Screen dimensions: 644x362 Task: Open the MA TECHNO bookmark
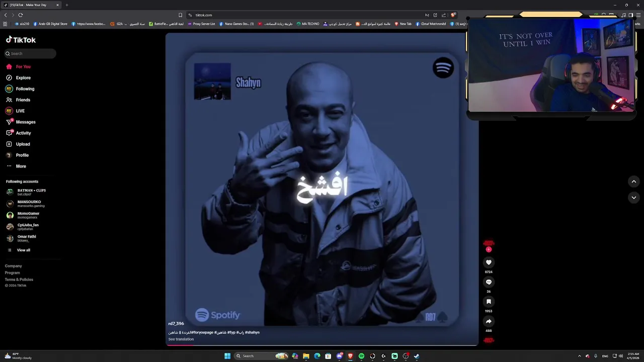(308, 24)
